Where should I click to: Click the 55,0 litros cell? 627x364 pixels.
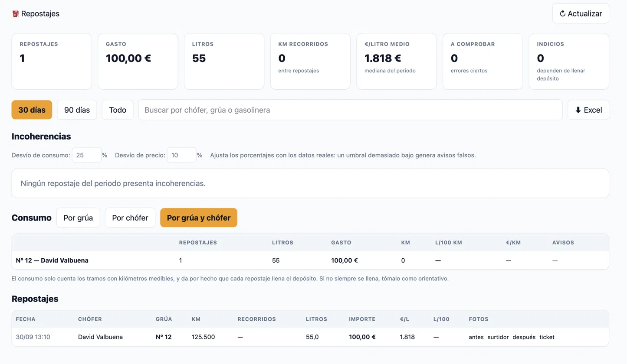(x=312, y=337)
